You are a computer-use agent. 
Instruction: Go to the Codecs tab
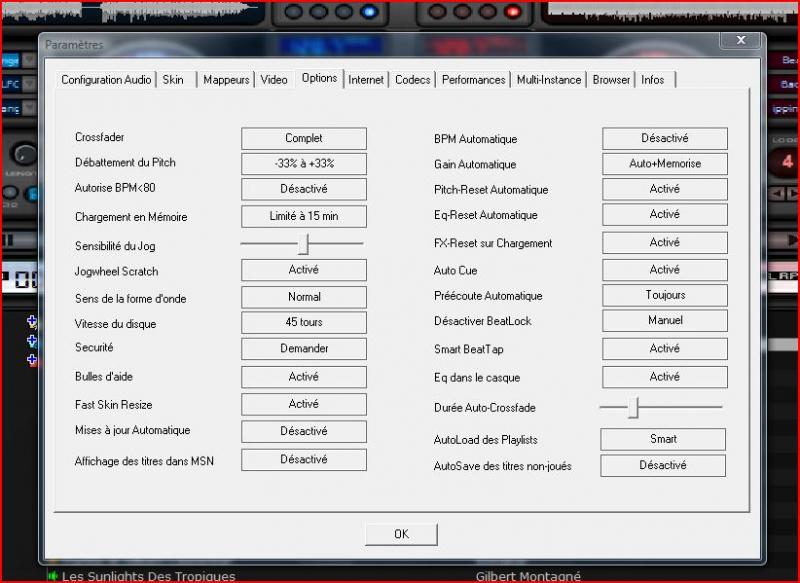tap(413, 79)
